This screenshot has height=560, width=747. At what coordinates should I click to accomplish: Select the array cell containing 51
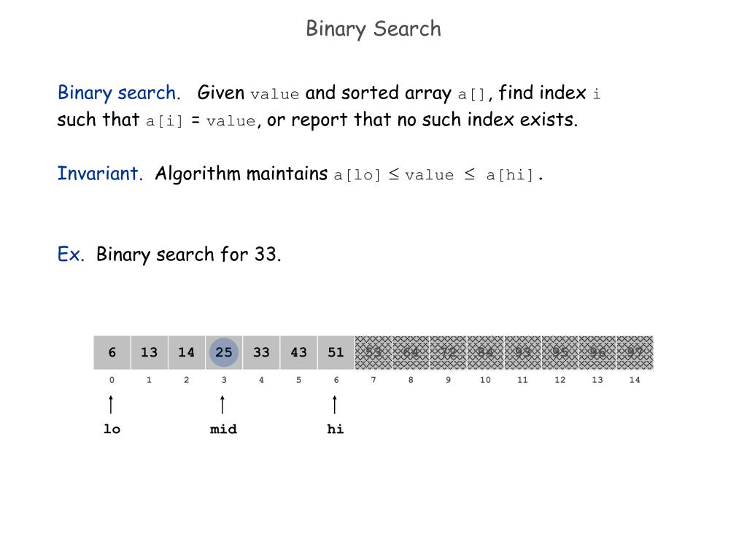[x=336, y=352]
